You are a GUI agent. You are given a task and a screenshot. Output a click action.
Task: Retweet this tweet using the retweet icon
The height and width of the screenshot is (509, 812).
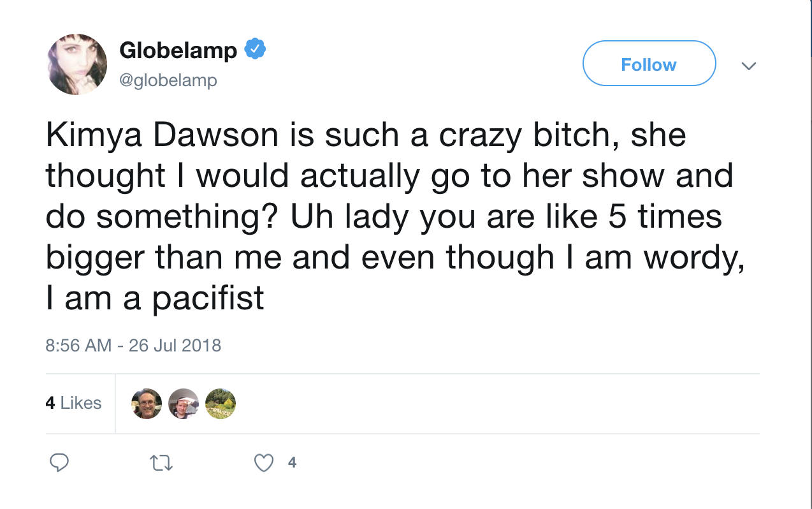(x=161, y=463)
